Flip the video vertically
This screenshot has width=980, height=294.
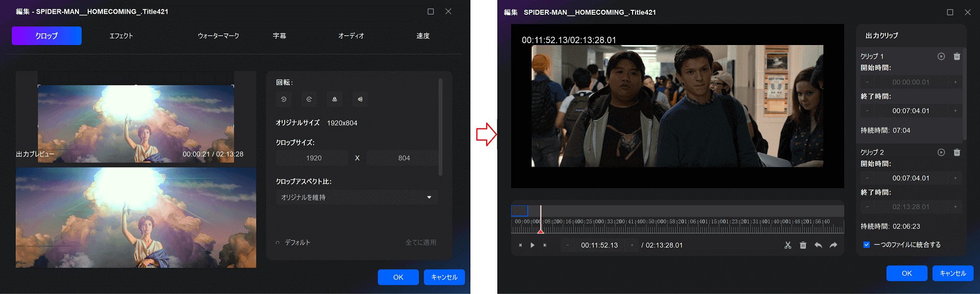[360, 99]
